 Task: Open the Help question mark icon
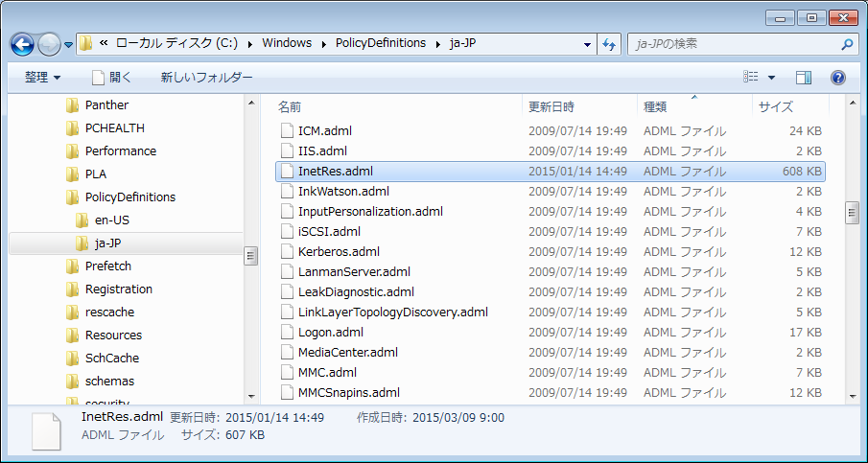[x=837, y=77]
